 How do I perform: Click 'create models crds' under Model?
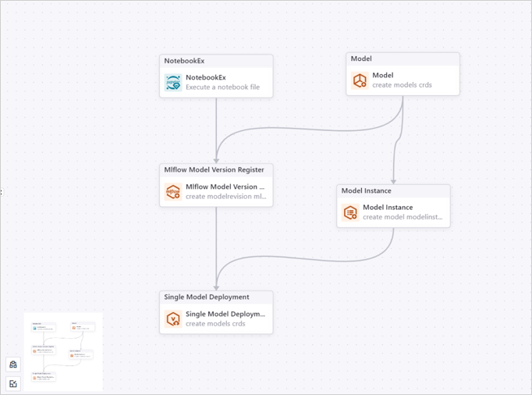click(402, 85)
